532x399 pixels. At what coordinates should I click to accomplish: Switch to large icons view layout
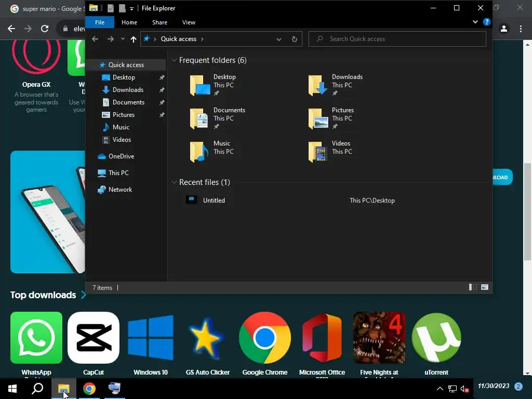(x=485, y=287)
